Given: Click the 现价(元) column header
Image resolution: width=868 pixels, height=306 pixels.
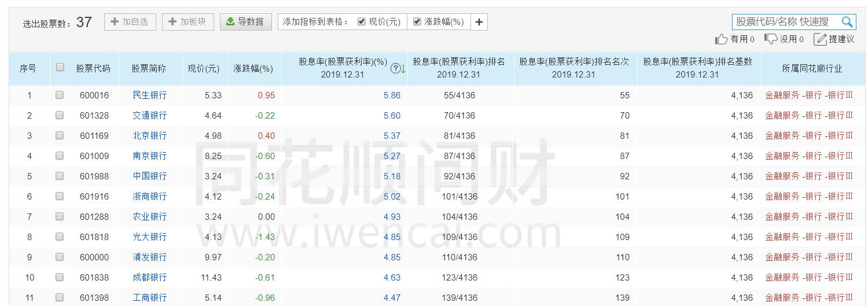Looking at the screenshot, I should pos(203,68).
